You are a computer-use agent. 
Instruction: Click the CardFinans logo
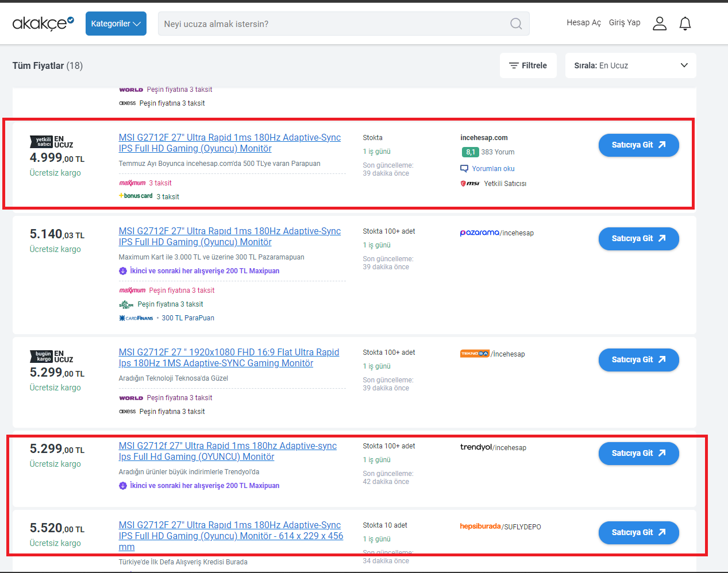click(136, 318)
